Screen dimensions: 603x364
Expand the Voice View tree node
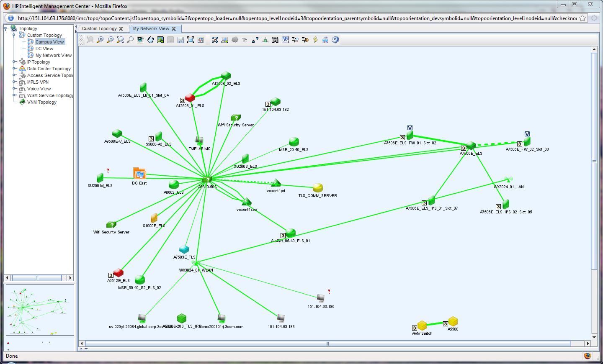[x=14, y=89]
